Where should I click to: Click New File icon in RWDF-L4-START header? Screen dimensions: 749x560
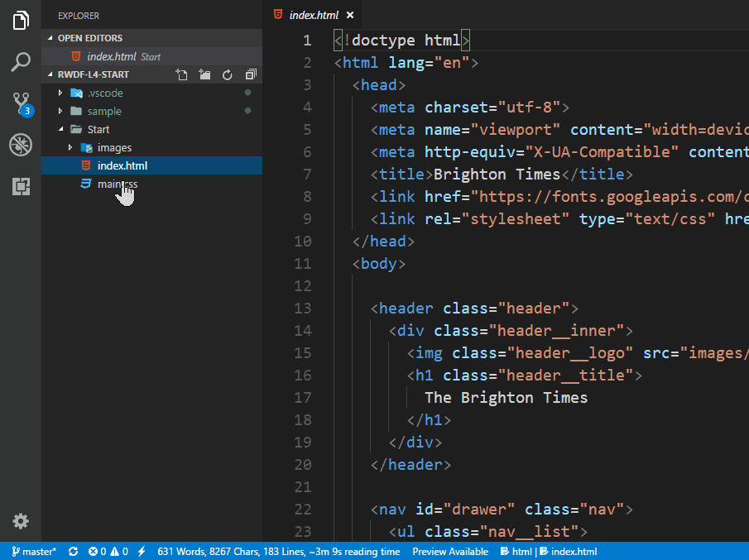coord(181,74)
